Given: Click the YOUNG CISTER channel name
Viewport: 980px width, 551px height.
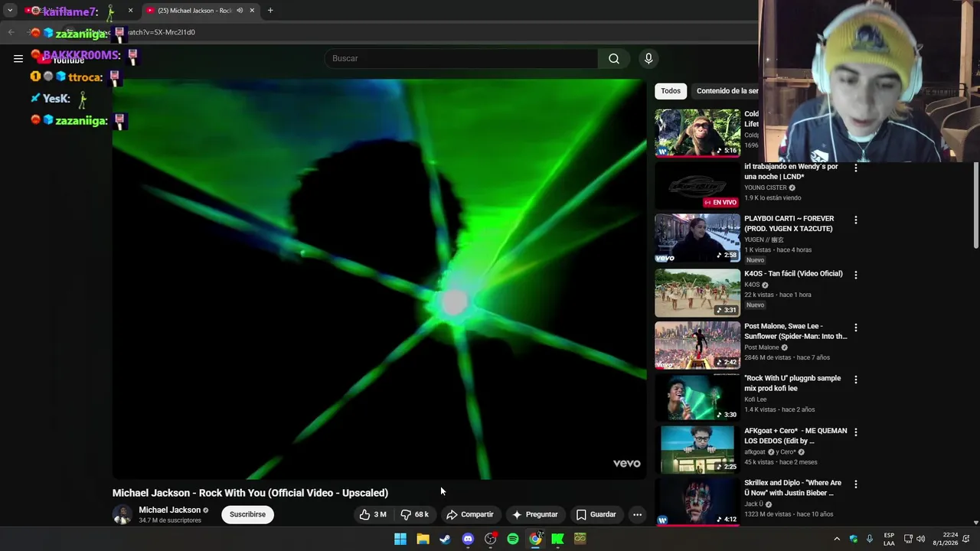Looking at the screenshot, I should (766, 187).
